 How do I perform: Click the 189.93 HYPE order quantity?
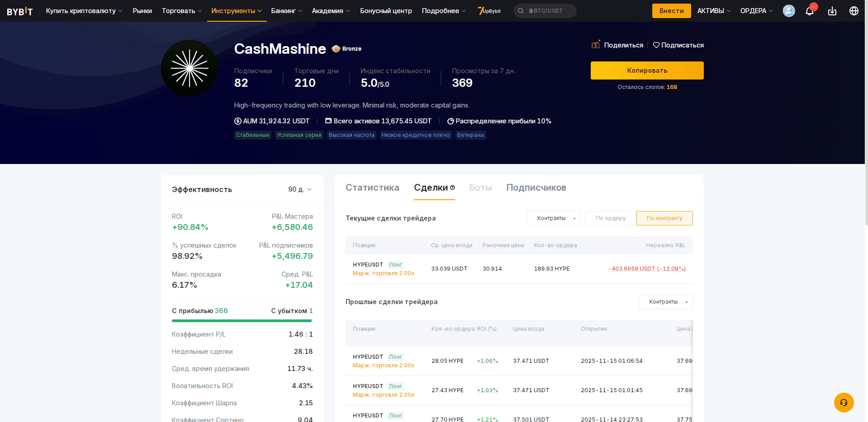point(552,269)
